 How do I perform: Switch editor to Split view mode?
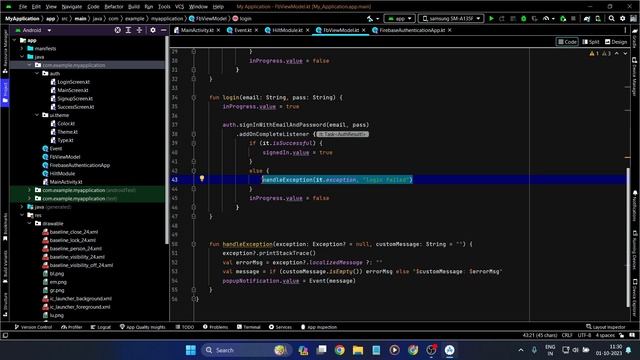[x=591, y=42]
